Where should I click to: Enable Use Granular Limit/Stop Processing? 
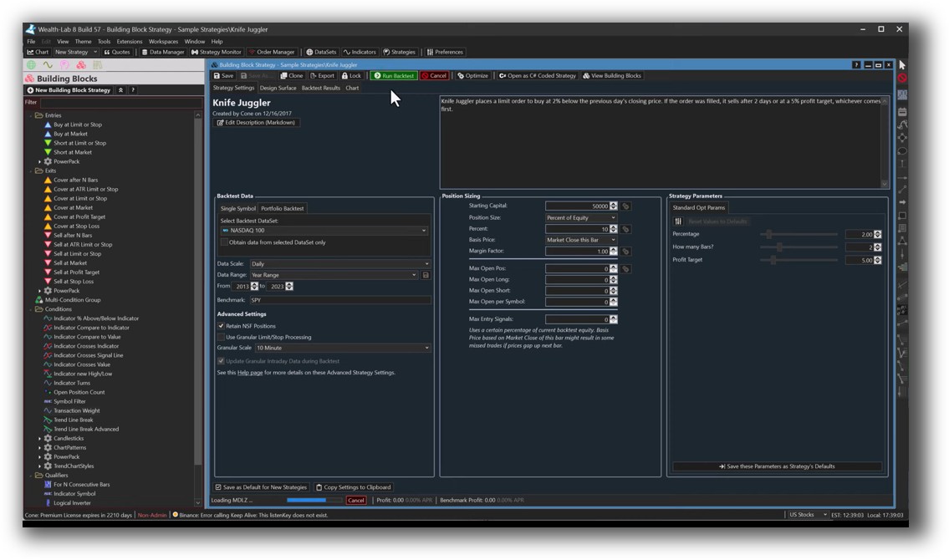pyautogui.click(x=222, y=337)
